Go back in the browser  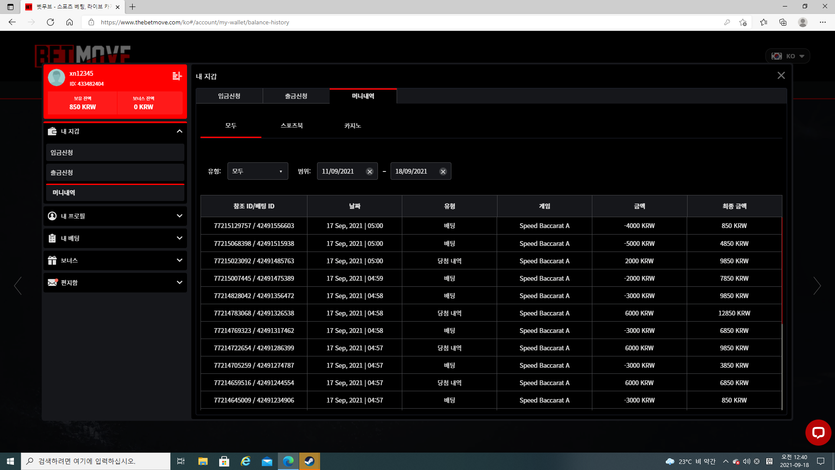12,22
